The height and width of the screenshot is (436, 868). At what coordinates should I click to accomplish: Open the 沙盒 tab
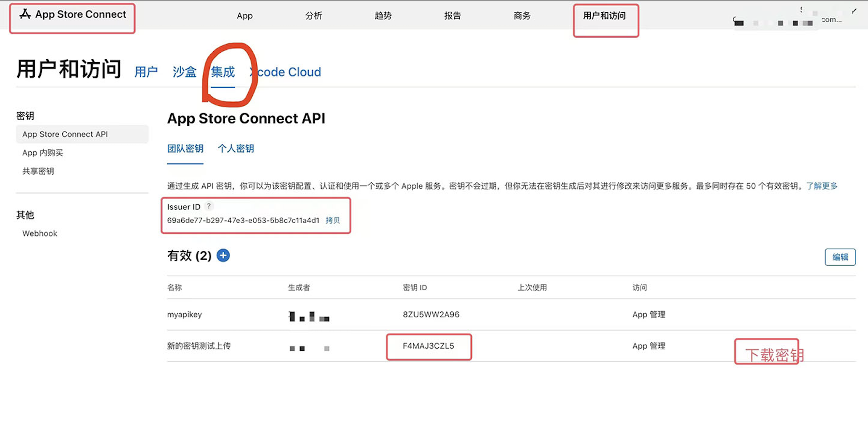coord(184,72)
